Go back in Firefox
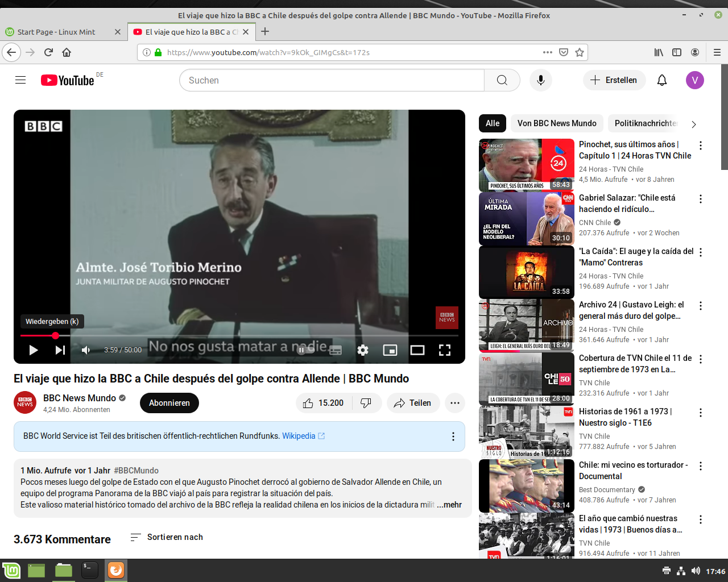 click(11, 52)
